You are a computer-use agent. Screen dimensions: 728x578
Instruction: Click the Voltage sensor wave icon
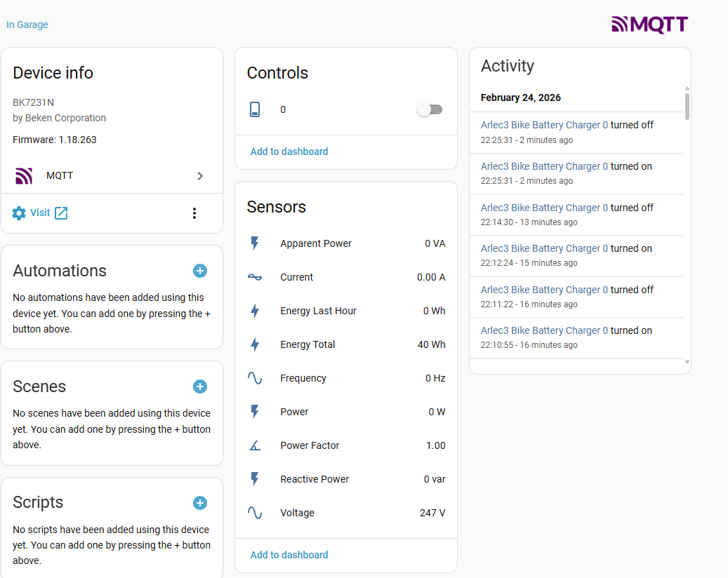[255, 513]
